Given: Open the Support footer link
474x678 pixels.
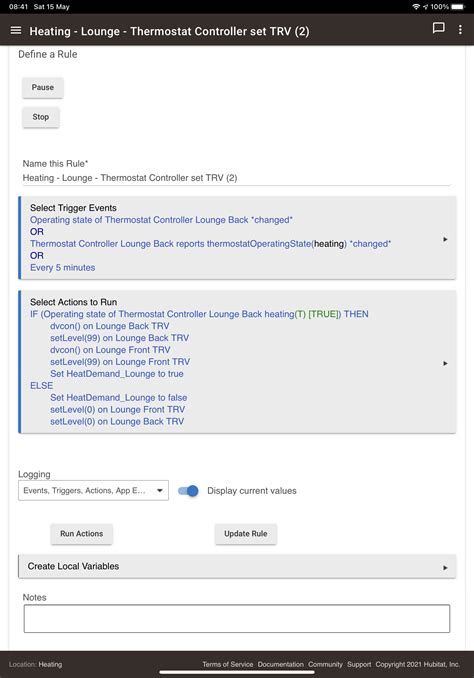Looking at the screenshot, I should click(359, 664).
